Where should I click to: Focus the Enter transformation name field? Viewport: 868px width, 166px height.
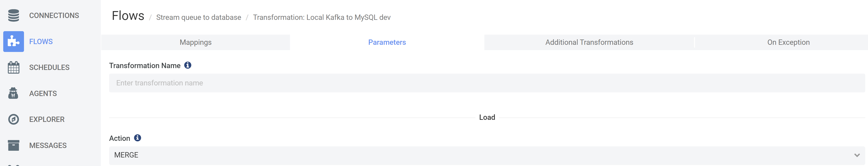(487, 83)
